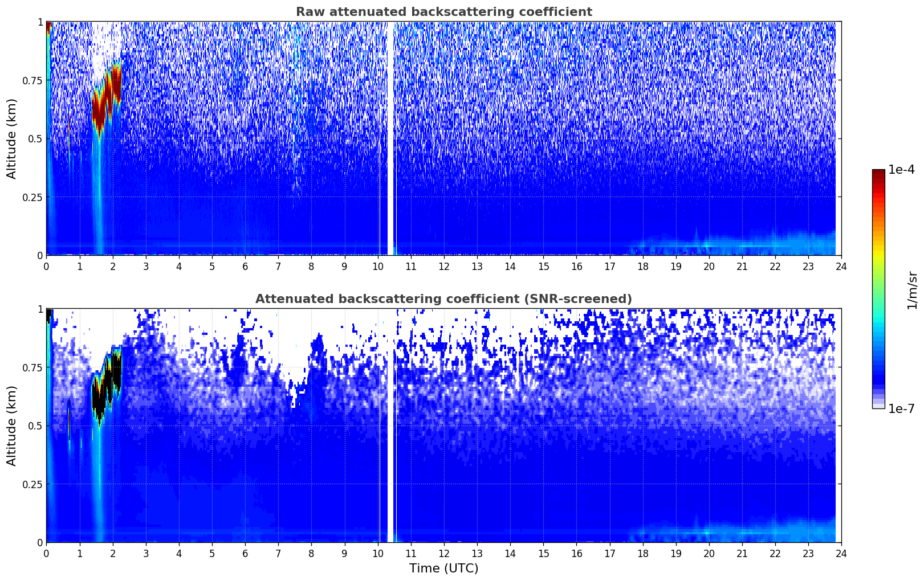
Task: Click the '15' hour tick under the raw plot
Action: tap(543, 266)
